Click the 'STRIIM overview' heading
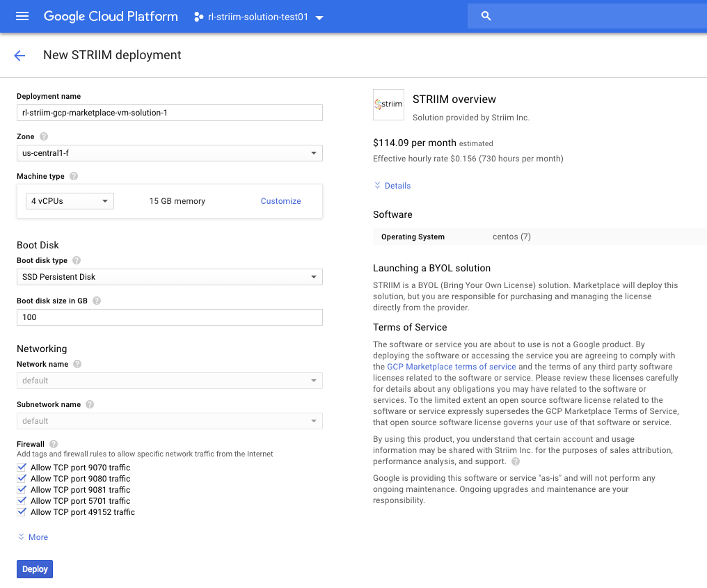The width and height of the screenshot is (707, 588). click(454, 100)
